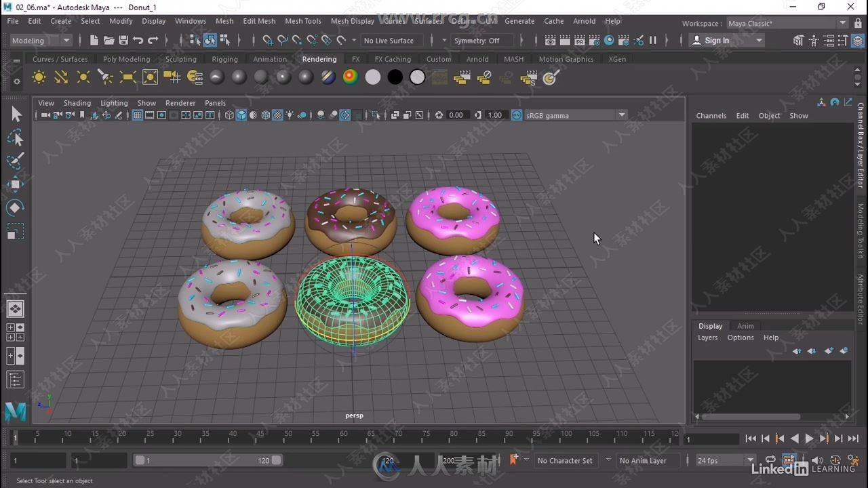Screen dimensions: 868x488
Task: Toggle wireframe display mode cube
Action: pyautogui.click(x=229, y=115)
